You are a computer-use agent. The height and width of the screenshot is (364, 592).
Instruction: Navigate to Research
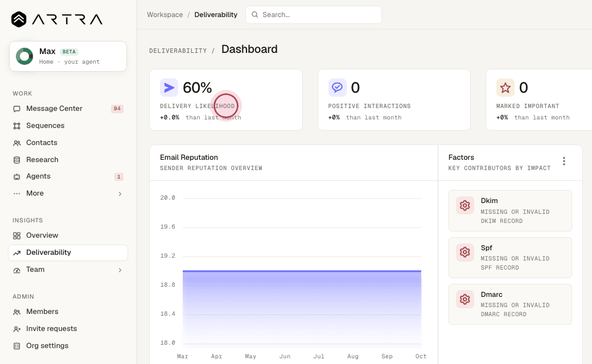point(68,160)
